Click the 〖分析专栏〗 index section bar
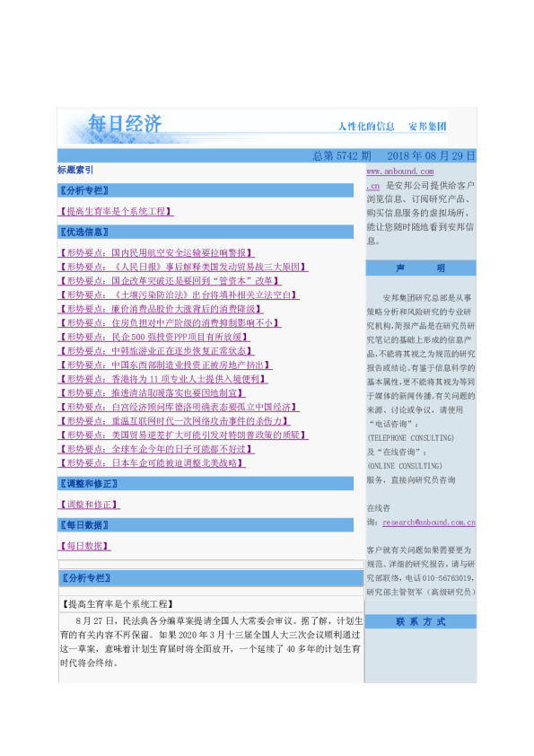The height and width of the screenshot is (756, 534). [206, 190]
